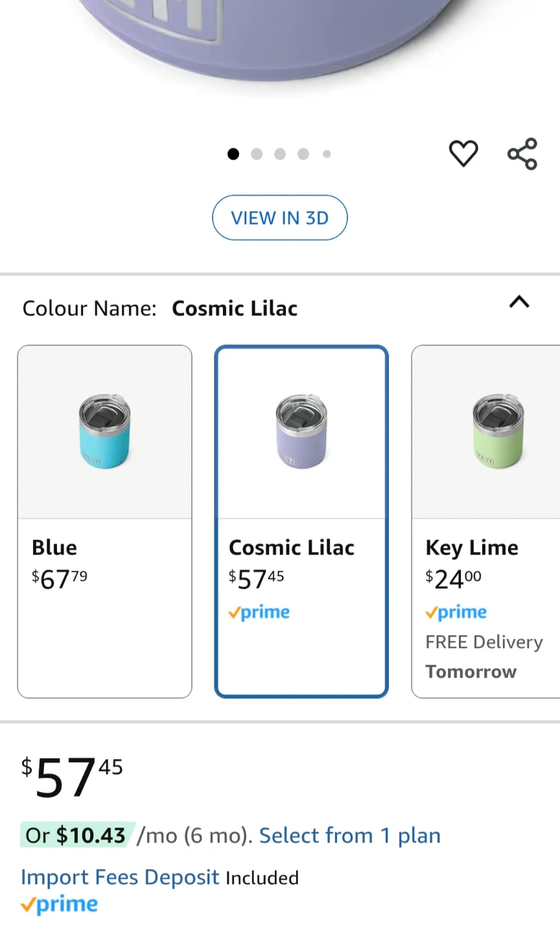Tap the share icon
Image resolution: width=560 pixels, height=934 pixels.
click(x=522, y=154)
